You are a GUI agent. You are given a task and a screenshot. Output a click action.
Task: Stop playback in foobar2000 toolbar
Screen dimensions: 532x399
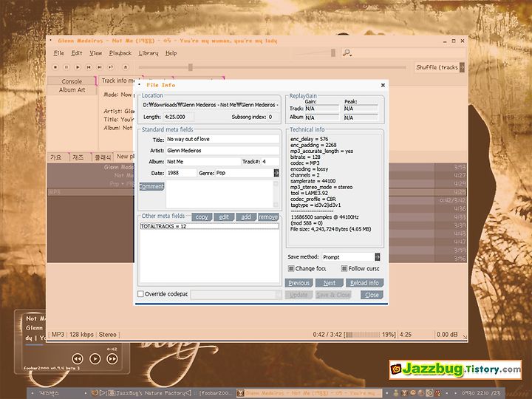pos(55,67)
